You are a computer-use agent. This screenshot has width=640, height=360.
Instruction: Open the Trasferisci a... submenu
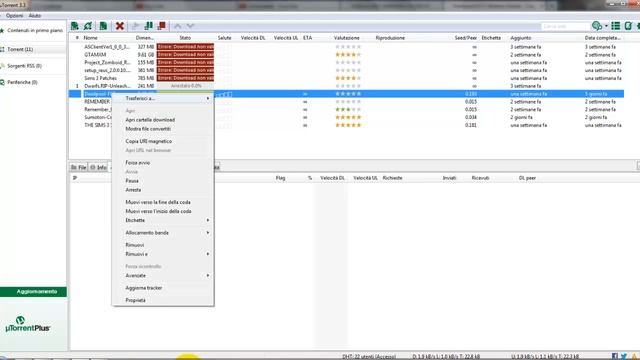163,98
